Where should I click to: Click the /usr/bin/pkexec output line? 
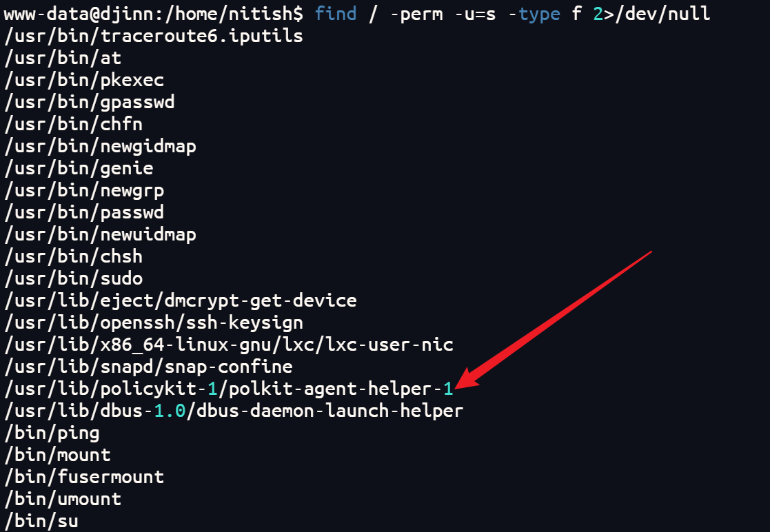84,81
